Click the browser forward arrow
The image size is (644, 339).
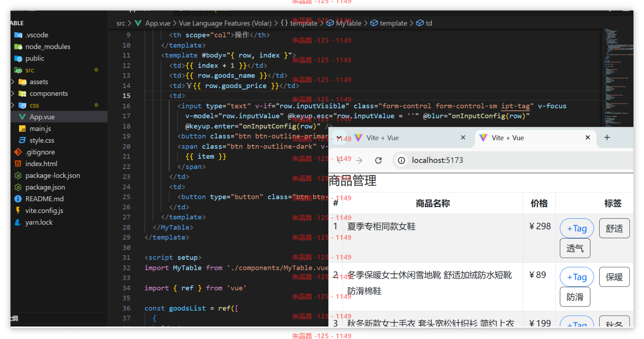[359, 160]
